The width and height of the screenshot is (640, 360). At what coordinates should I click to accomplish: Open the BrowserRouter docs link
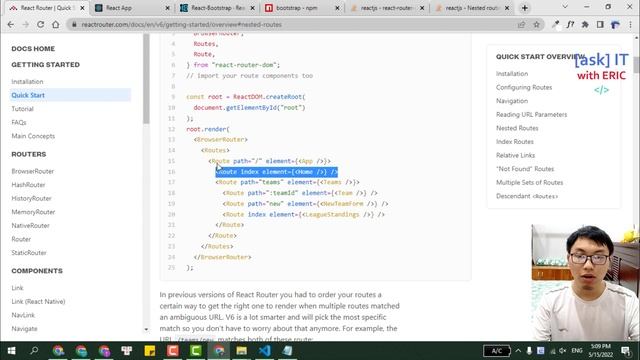pos(33,171)
